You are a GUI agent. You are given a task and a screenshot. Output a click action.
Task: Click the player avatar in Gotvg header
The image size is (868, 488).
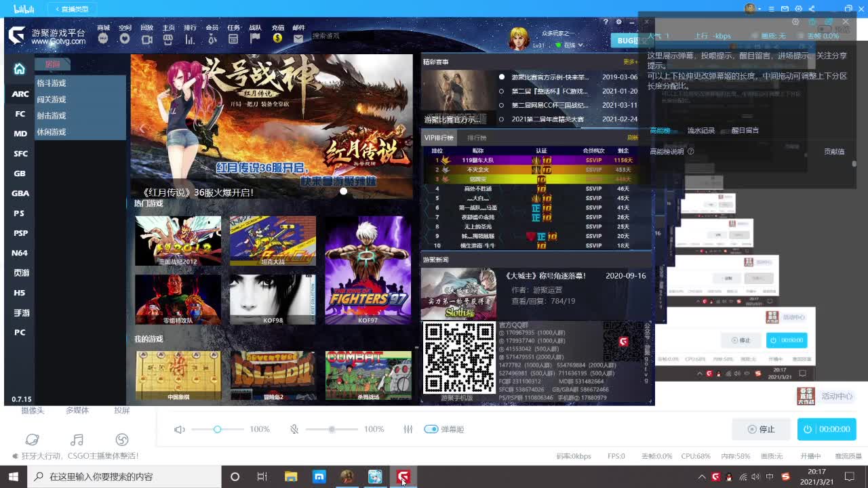tap(519, 39)
